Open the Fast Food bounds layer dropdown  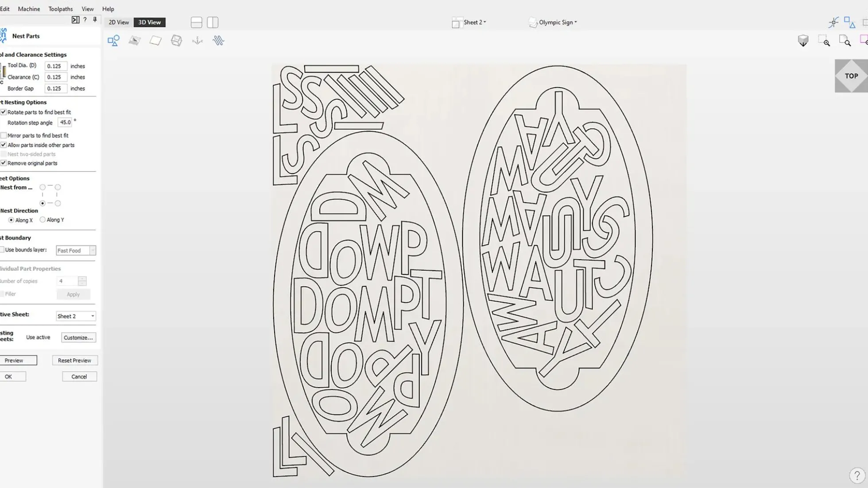pyautogui.click(x=76, y=250)
